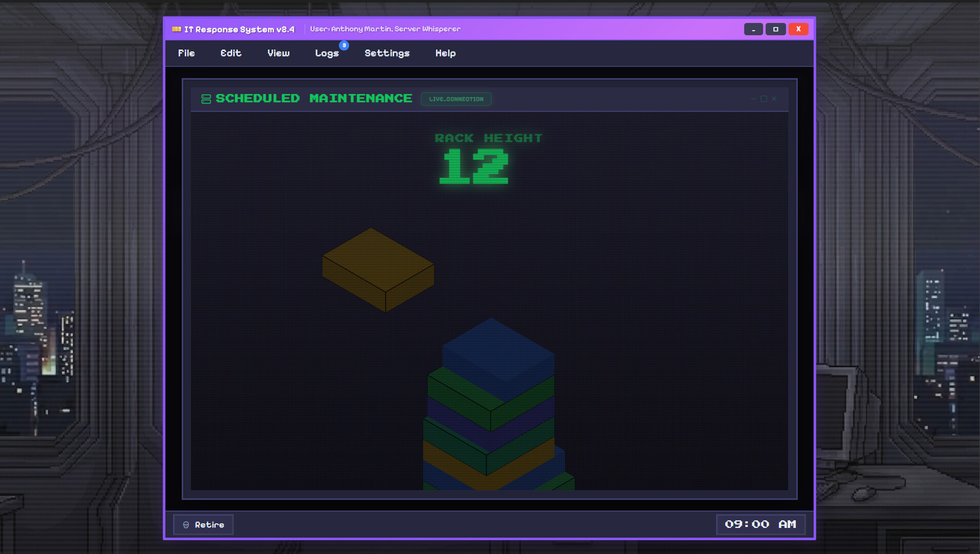Open the Edit menu
The height and width of the screenshot is (554, 980).
pos(231,53)
